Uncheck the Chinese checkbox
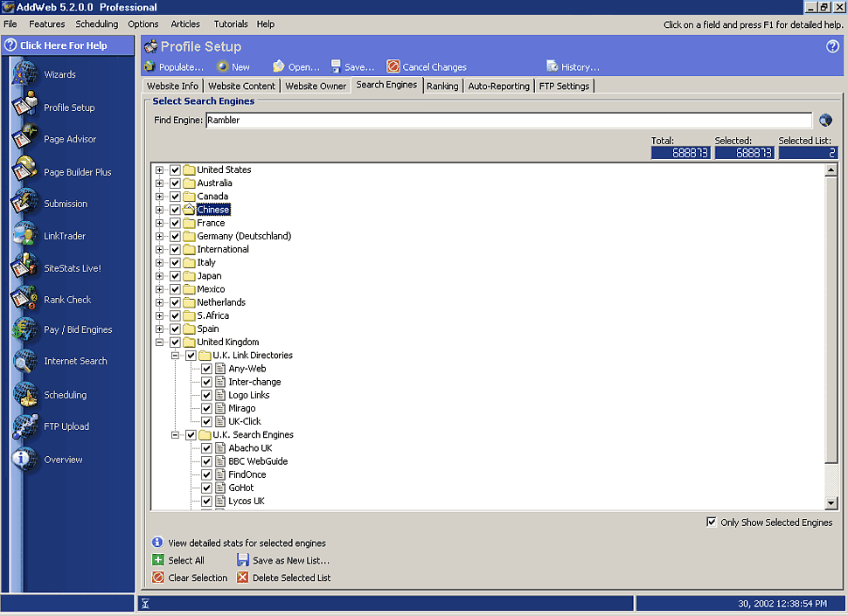848x616 pixels. pos(175,210)
